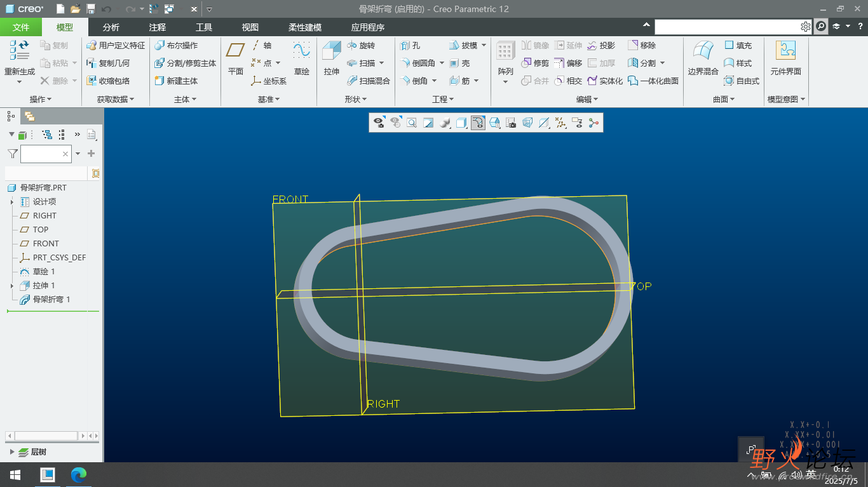Viewport: 868px width, 487px height.
Task: Click the model tree filter input field
Action: pyautogui.click(x=46, y=154)
